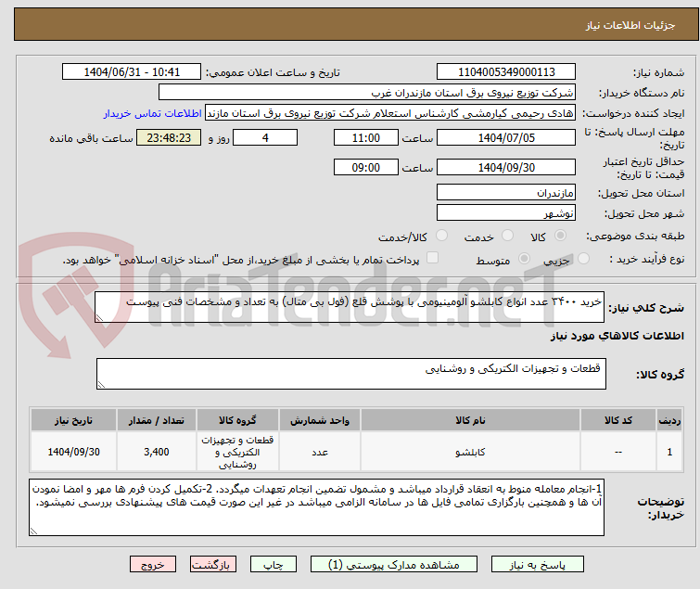Viewport: 700px width, 589px height.
Task: Click the buyer notes area resize grip
Action: [34, 531]
